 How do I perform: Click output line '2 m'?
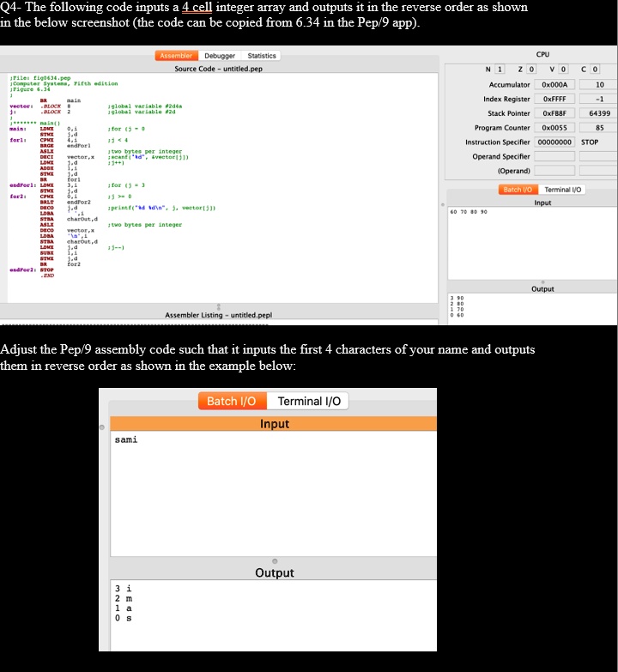pos(123,598)
